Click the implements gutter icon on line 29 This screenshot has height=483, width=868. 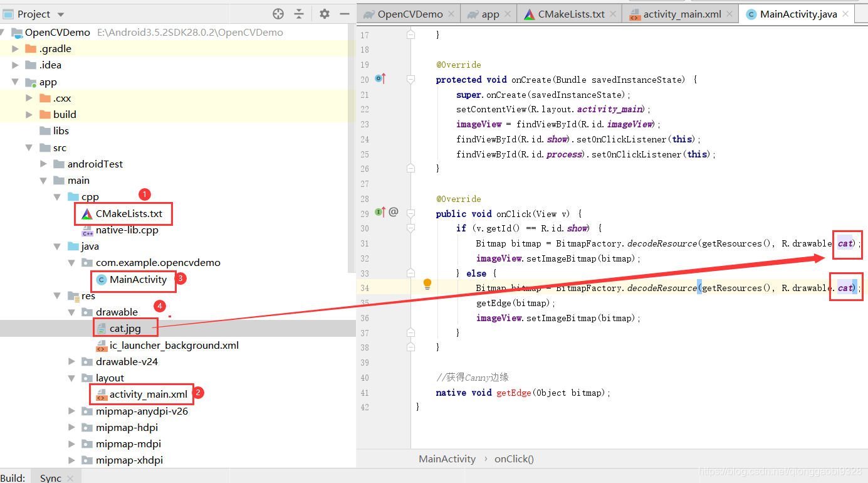(x=380, y=213)
